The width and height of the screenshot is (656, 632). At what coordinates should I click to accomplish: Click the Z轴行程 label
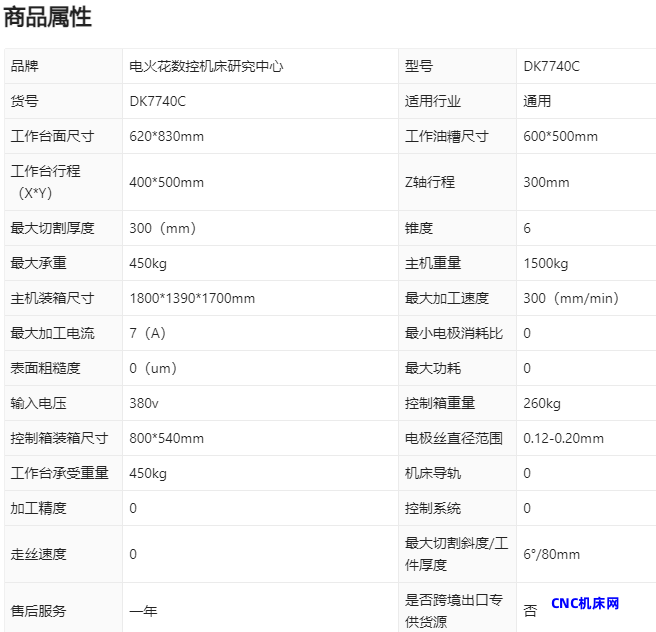[x=429, y=182]
